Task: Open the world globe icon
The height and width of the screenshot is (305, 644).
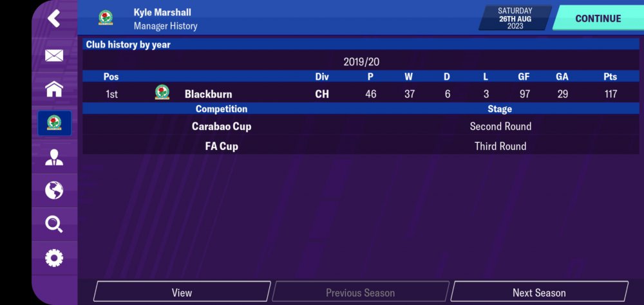Action: (x=54, y=190)
